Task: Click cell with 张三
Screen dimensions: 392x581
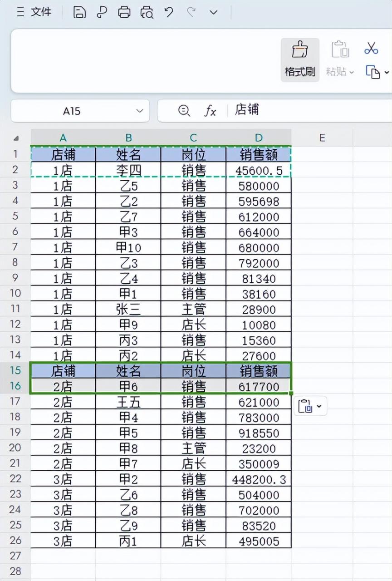Action: [128, 310]
